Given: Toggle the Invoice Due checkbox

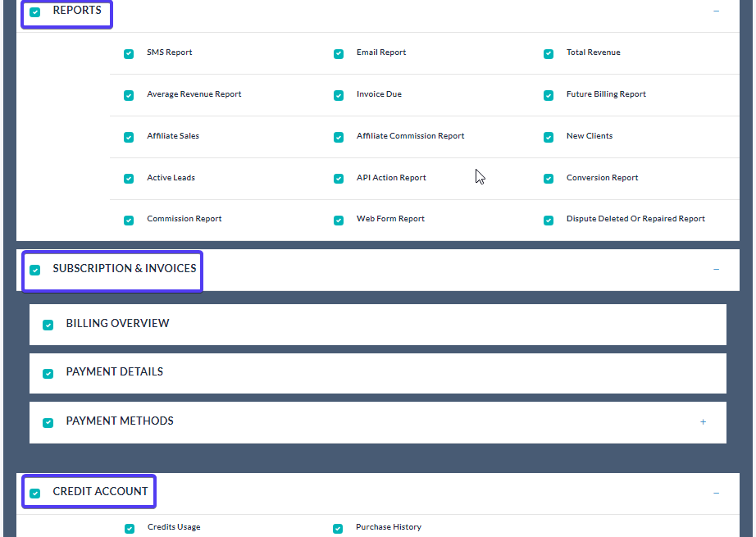Looking at the screenshot, I should point(339,96).
